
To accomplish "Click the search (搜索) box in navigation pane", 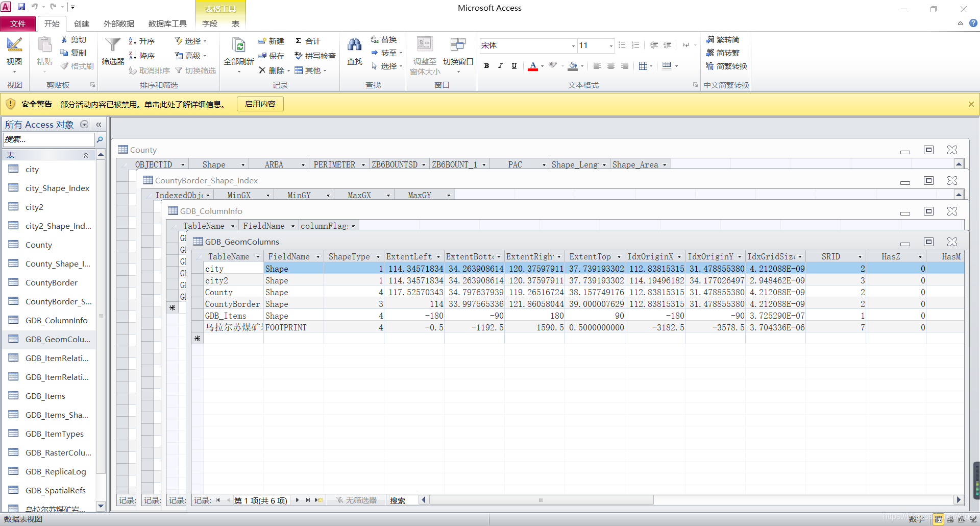I will (x=48, y=139).
